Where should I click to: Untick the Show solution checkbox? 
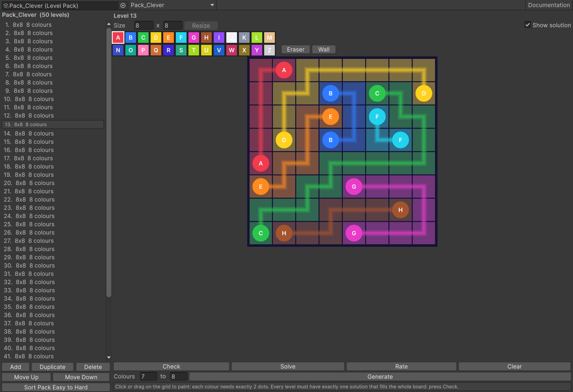point(527,25)
